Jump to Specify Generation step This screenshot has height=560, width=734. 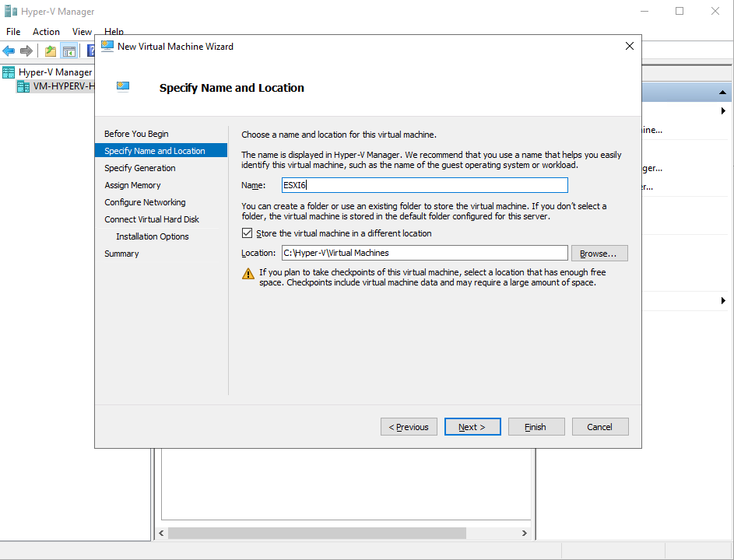click(x=140, y=168)
